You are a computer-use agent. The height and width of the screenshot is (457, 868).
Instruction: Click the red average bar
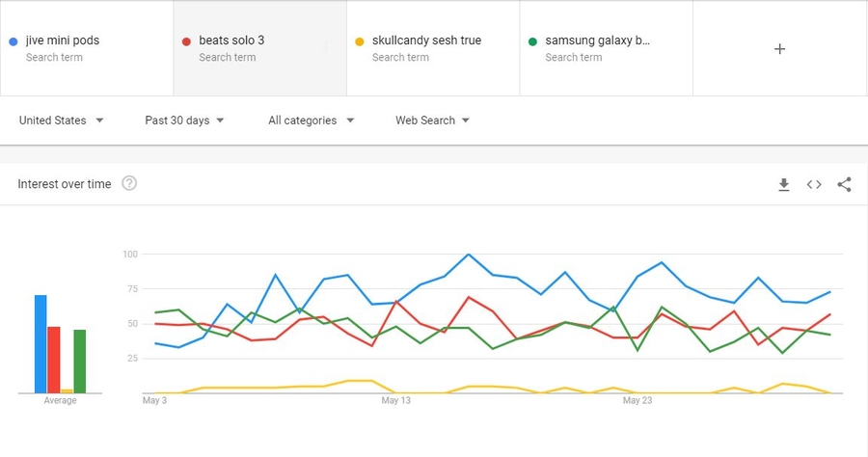click(x=54, y=360)
